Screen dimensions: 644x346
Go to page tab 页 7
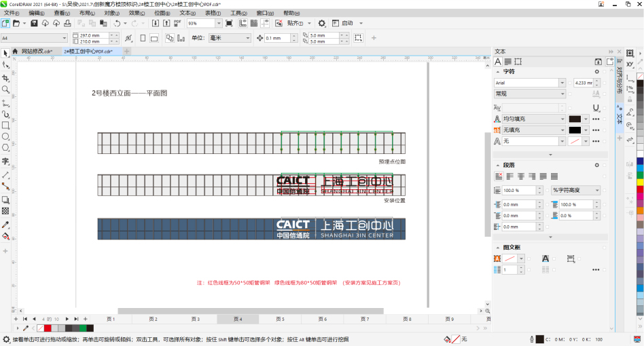click(365, 319)
